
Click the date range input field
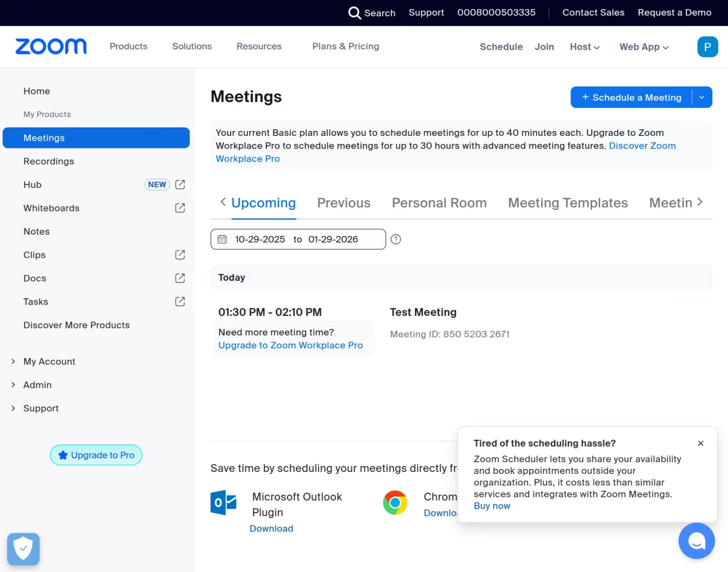tap(297, 239)
